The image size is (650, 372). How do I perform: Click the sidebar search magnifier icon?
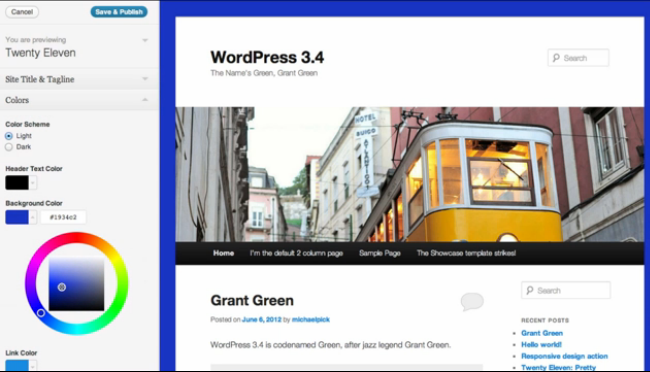tap(530, 290)
